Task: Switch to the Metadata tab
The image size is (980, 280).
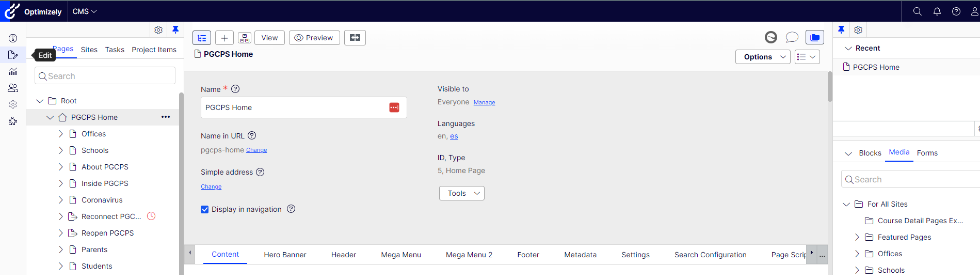Action: point(580,255)
